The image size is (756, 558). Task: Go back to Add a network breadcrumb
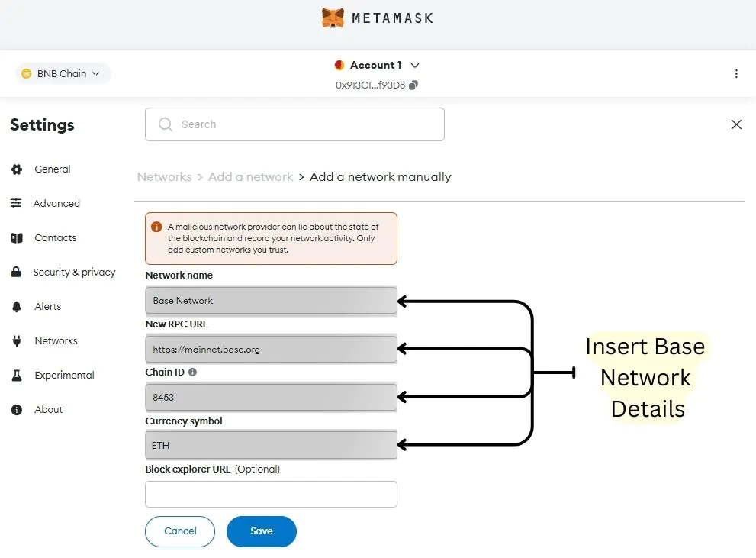click(251, 177)
